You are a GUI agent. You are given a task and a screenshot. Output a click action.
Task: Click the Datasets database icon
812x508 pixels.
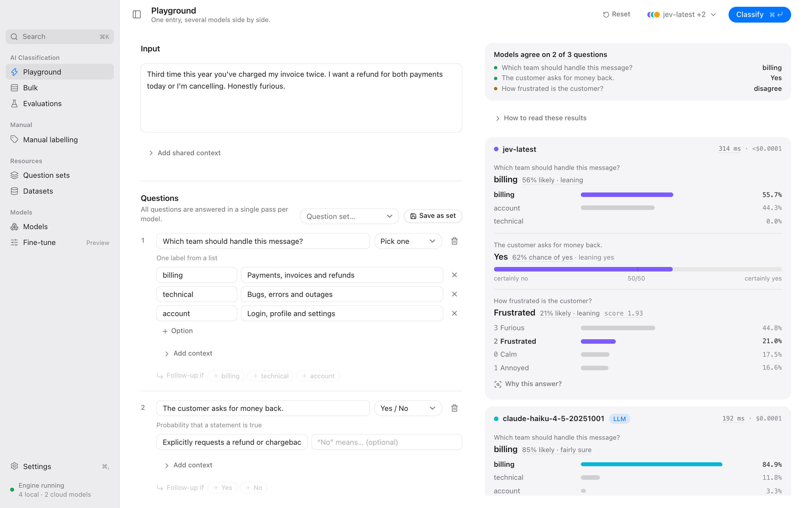click(x=14, y=191)
